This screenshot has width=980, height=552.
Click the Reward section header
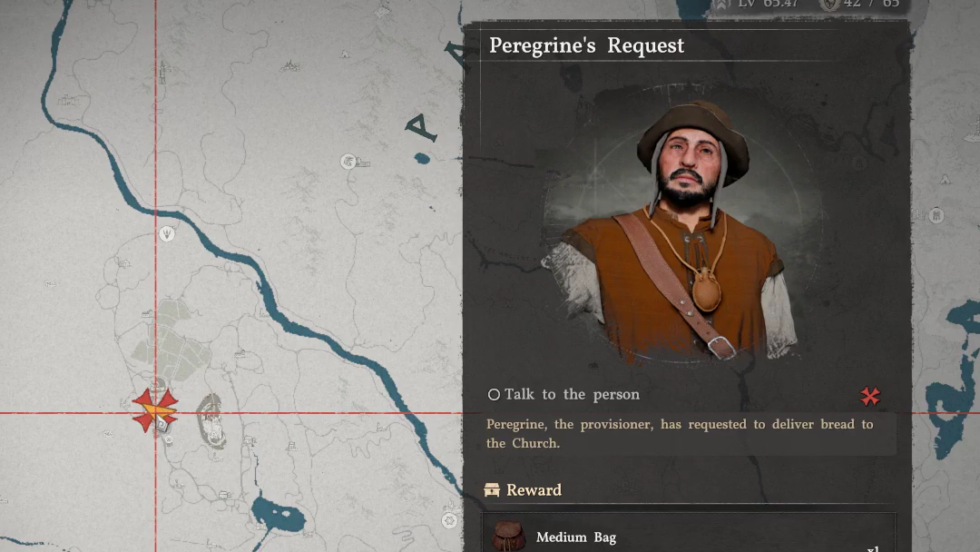[524, 489]
